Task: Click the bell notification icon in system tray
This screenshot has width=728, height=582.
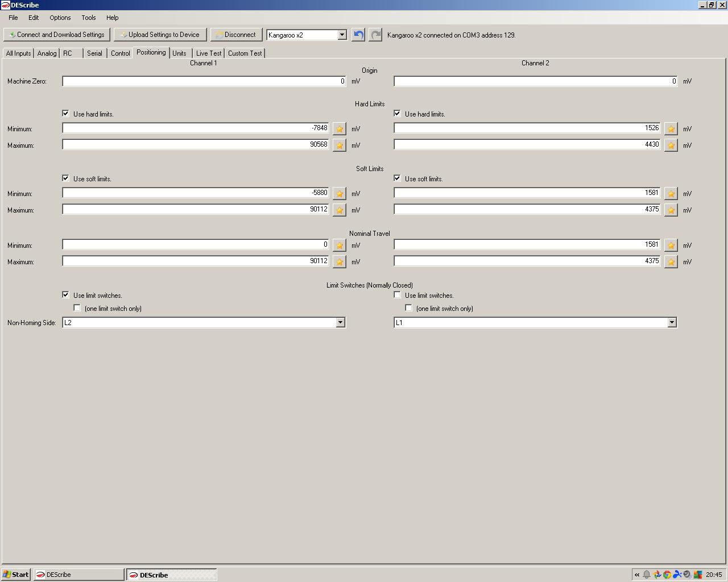Action: (647, 575)
